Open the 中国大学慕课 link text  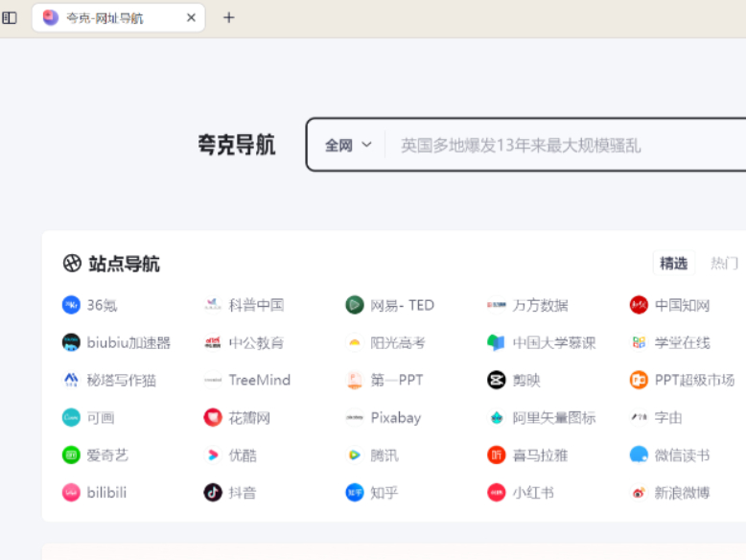554,342
